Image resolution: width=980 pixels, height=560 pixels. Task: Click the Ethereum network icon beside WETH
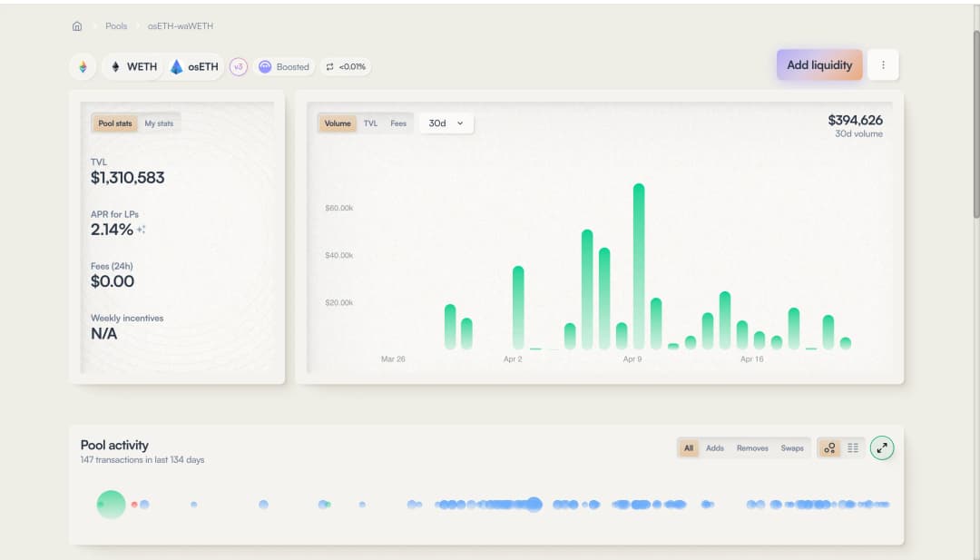(x=83, y=66)
